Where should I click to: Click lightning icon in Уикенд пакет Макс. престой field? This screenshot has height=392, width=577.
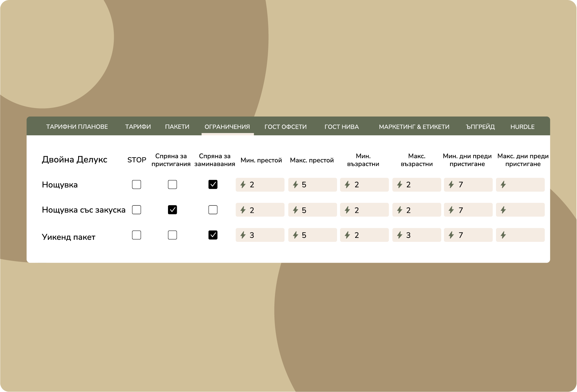tap(295, 235)
